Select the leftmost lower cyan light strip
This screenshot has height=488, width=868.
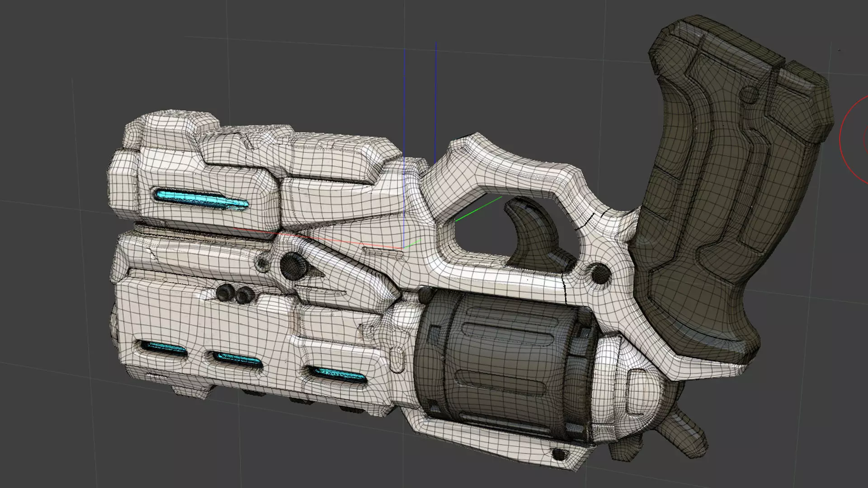[163, 348]
